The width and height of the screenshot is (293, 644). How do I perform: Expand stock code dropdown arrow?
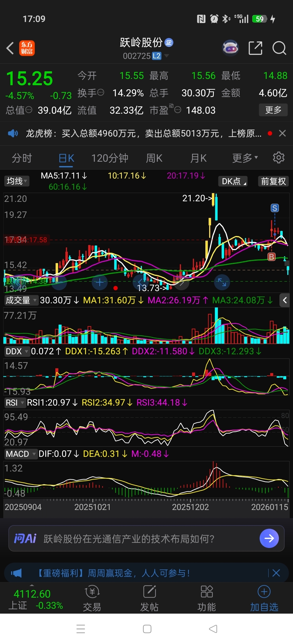(167, 56)
